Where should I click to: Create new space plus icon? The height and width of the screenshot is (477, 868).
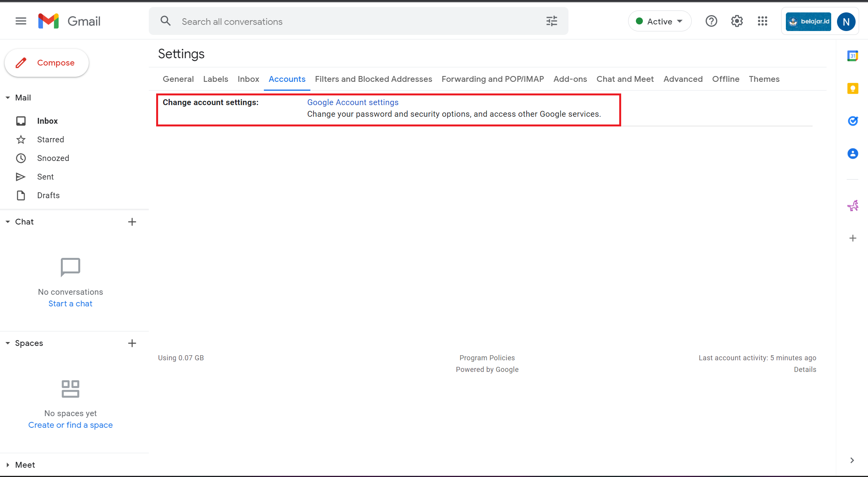click(x=132, y=343)
